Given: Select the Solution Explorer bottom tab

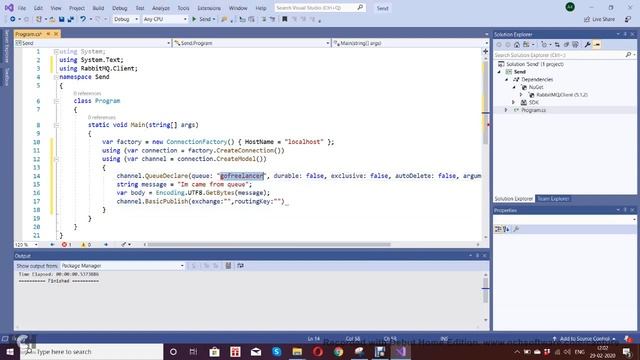Looking at the screenshot, I should pyautogui.click(x=514, y=199).
